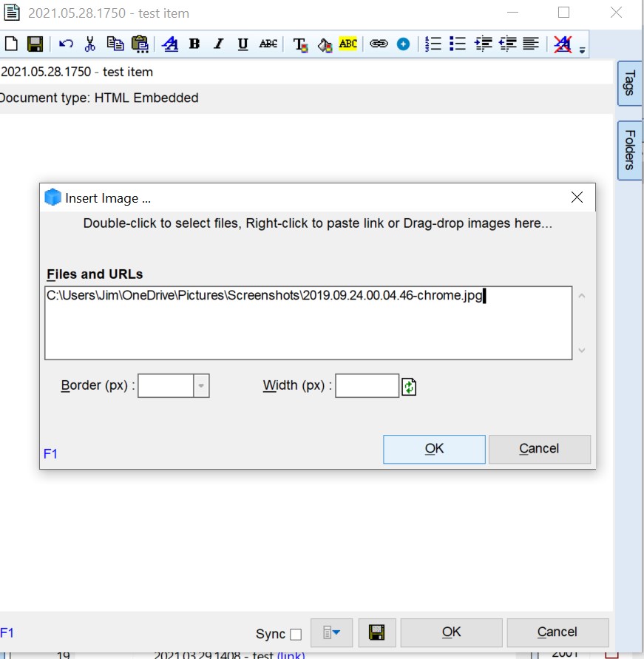Click the floppy save icon in bottom bar

pos(377,632)
